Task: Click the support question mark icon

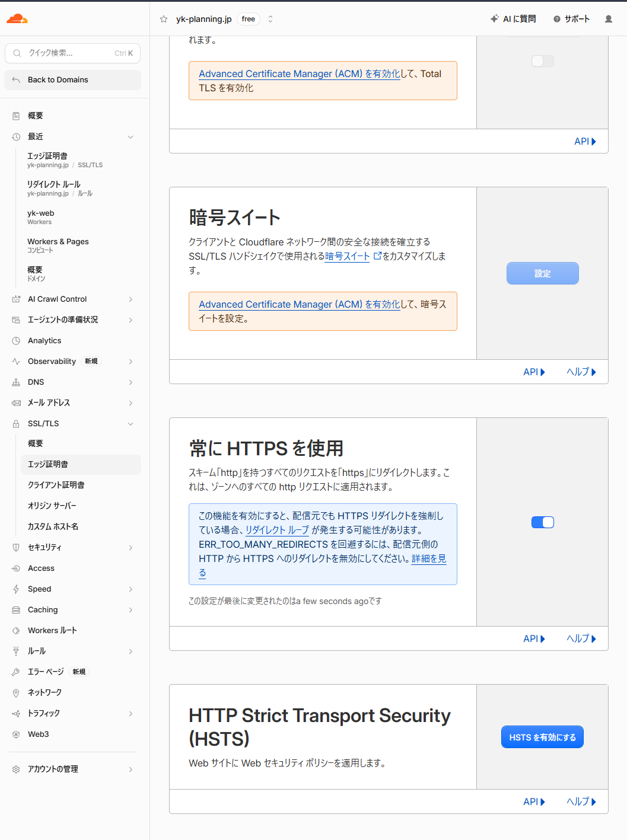Action: [x=557, y=19]
